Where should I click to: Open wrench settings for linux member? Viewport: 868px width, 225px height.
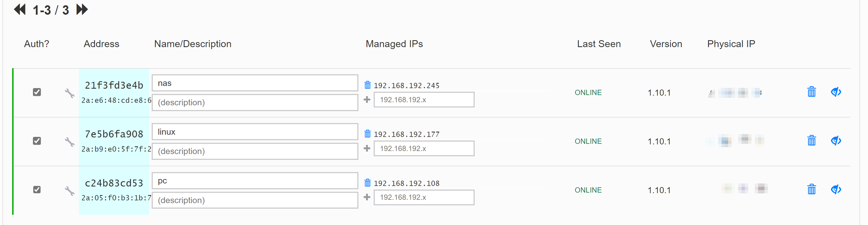(70, 142)
